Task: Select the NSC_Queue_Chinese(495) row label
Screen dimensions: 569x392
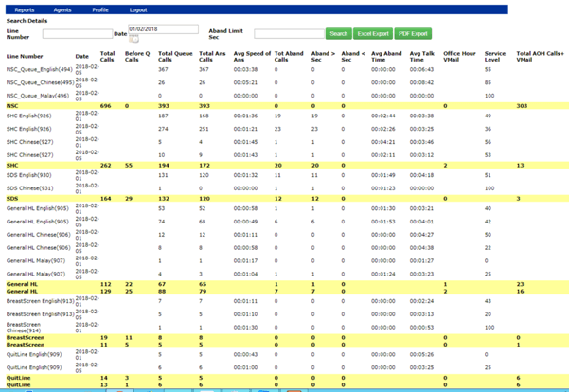Action: coord(40,82)
